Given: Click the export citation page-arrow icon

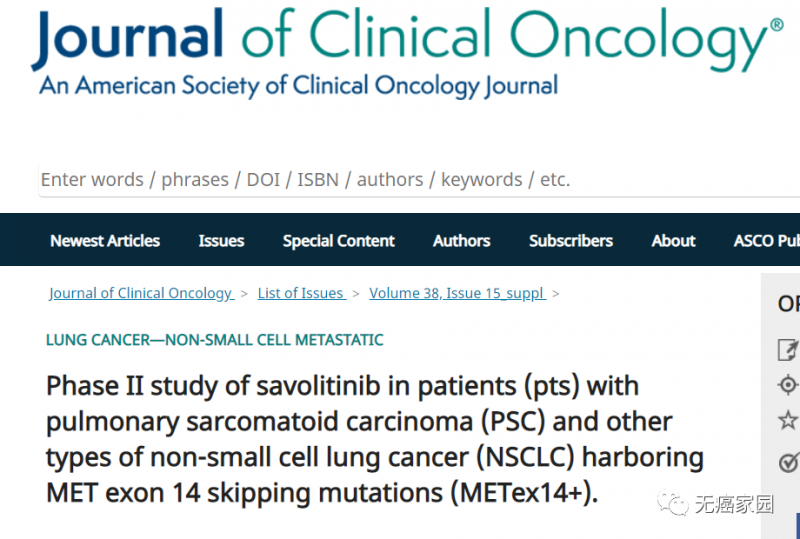Looking at the screenshot, I should point(788,350).
